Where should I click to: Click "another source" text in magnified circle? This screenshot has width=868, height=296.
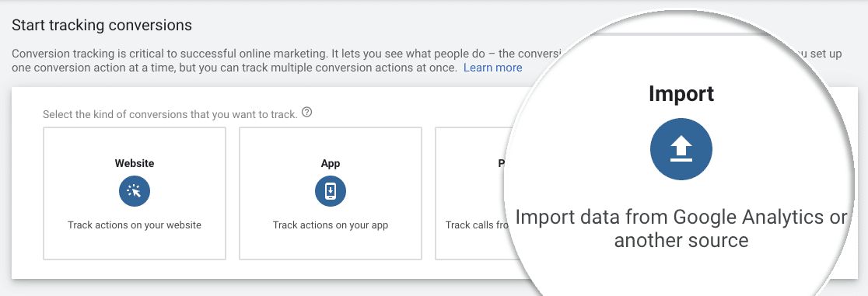pos(681,241)
